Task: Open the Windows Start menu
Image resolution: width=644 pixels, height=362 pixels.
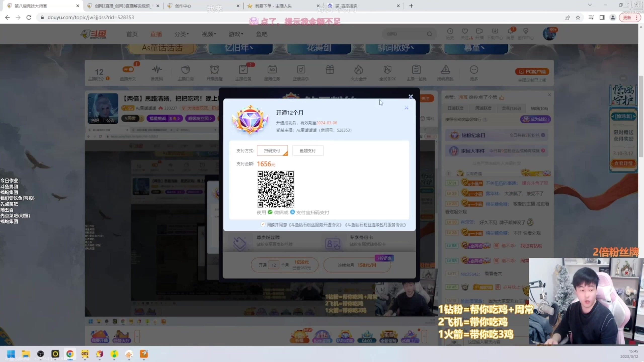Action: coord(11,354)
